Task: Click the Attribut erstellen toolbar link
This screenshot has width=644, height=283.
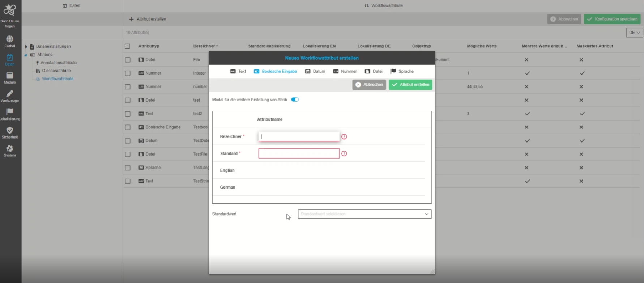Action: click(x=148, y=19)
